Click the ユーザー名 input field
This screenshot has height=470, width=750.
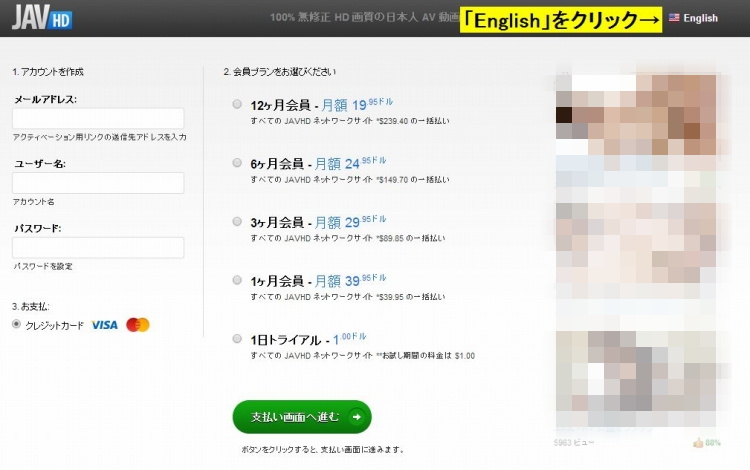pyautogui.click(x=98, y=183)
